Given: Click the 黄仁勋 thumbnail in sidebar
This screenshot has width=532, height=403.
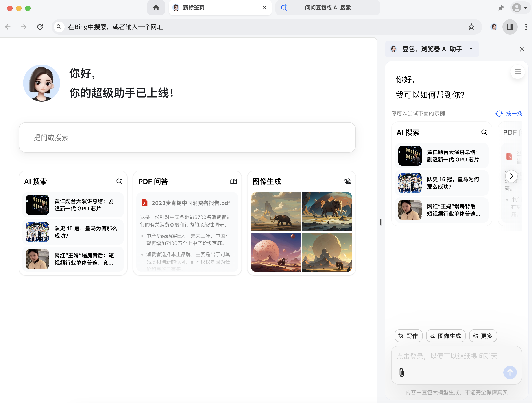Looking at the screenshot, I should pyautogui.click(x=410, y=156).
